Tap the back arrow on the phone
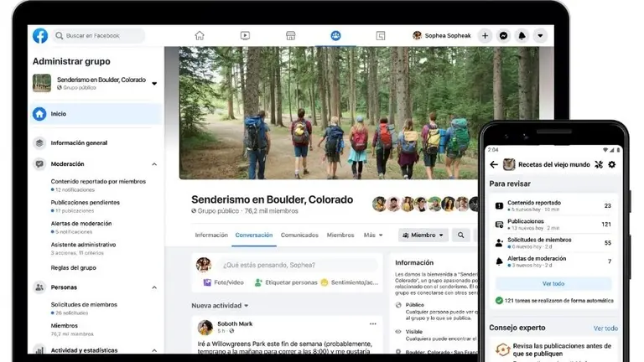The image size is (644, 362). click(494, 164)
